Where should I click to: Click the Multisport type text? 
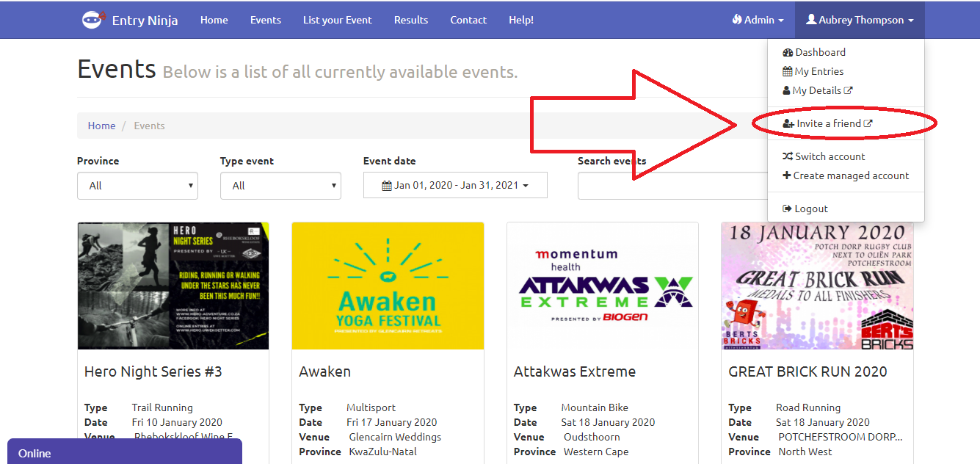[371, 407]
